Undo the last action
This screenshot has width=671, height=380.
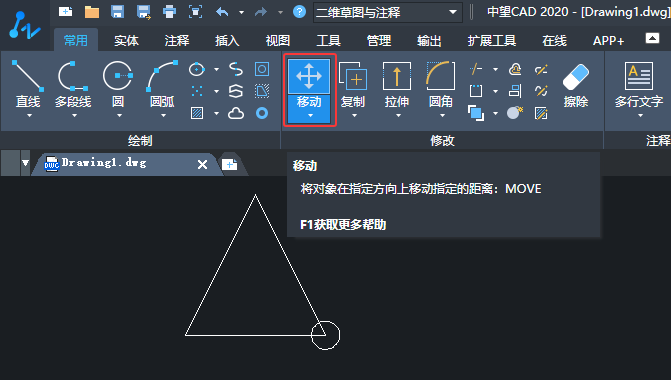point(222,12)
